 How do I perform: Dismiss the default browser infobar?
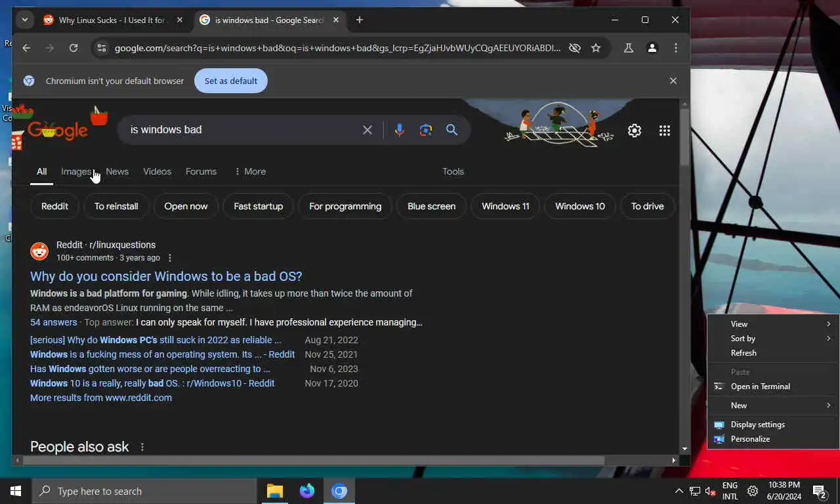click(673, 81)
